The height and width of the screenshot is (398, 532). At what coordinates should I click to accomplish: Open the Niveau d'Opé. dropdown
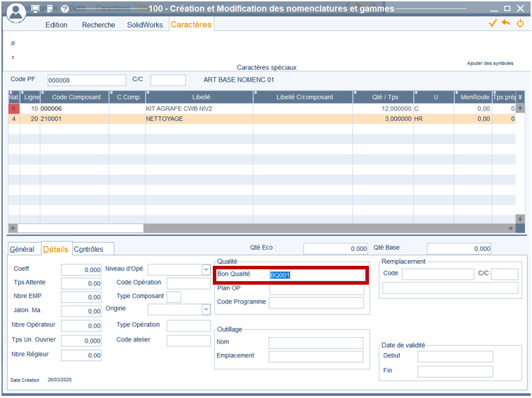pyautogui.click(x=206, y=270)
